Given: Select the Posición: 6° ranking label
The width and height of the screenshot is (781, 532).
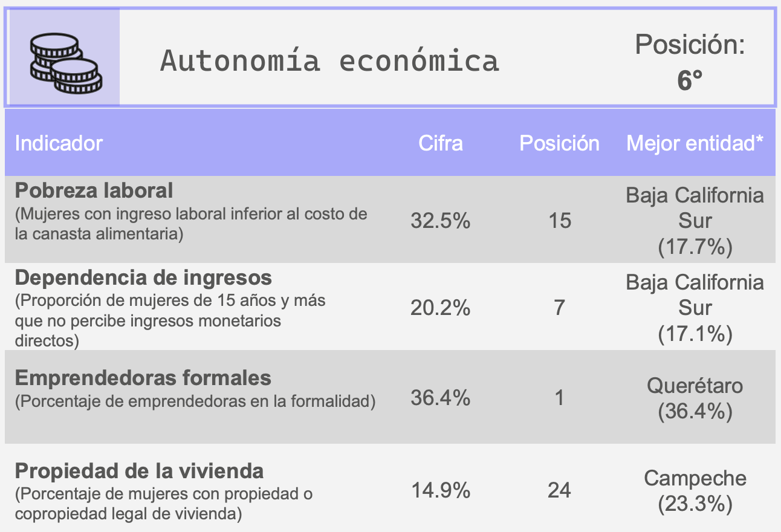Looking at the screenshot, I should pos(690,62).
